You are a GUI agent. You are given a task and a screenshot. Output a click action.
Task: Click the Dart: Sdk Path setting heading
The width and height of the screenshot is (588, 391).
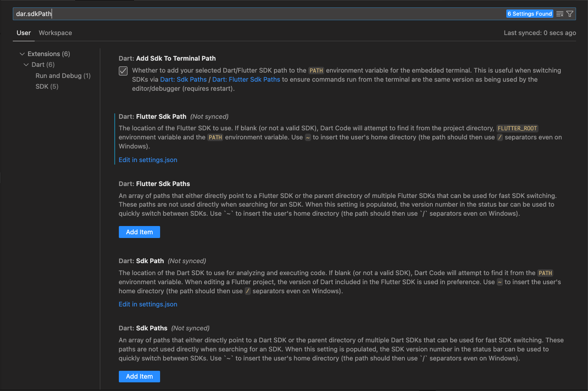(142, 261)
